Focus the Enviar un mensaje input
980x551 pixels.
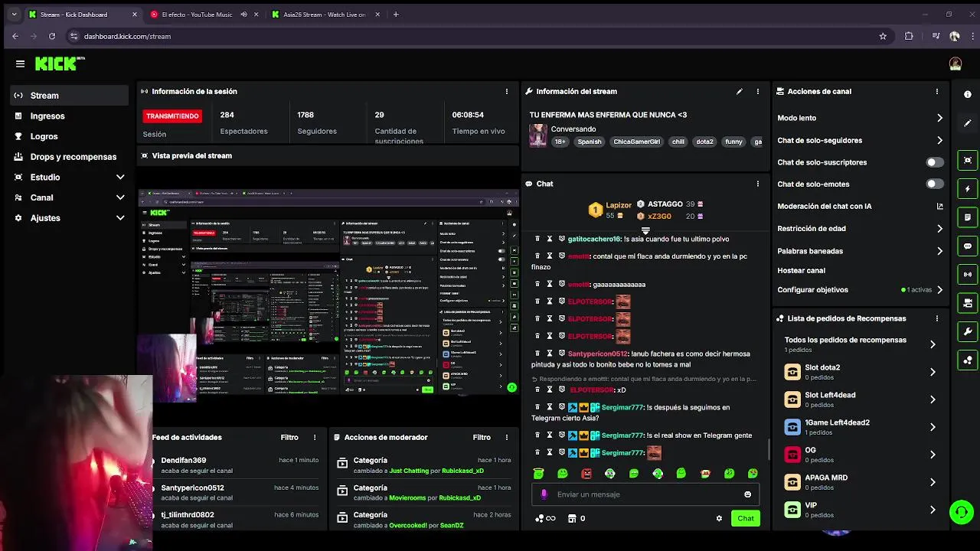click(645, 494)
